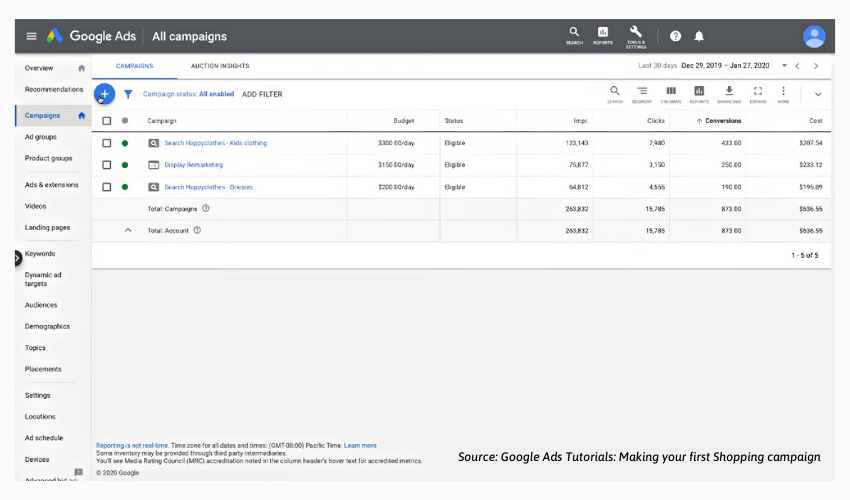Open the hamburger main menu
This screenshot has height=500, width=850.
point(31,36)
